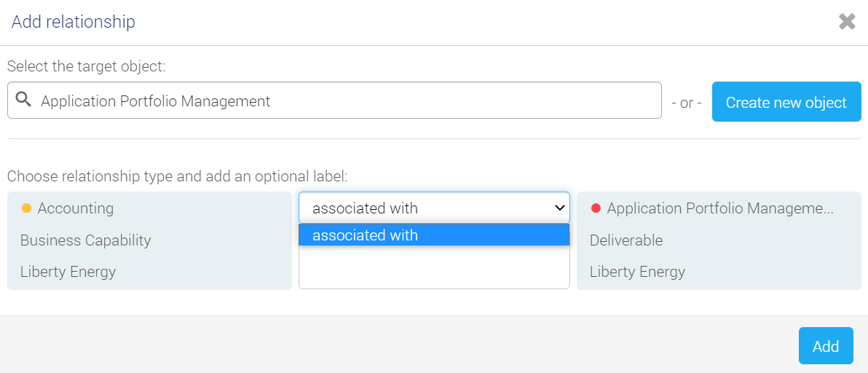Click the Add button
The image size is (868, 373).
point(825,346)
